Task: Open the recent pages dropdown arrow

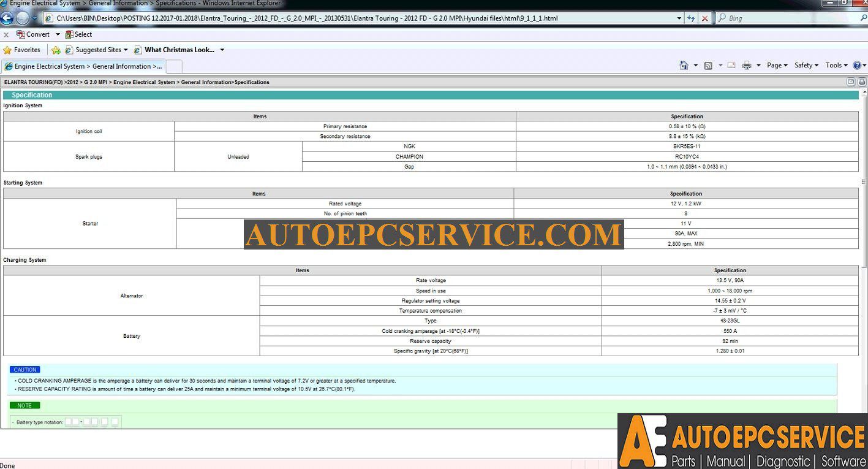Action: [34, 18]
